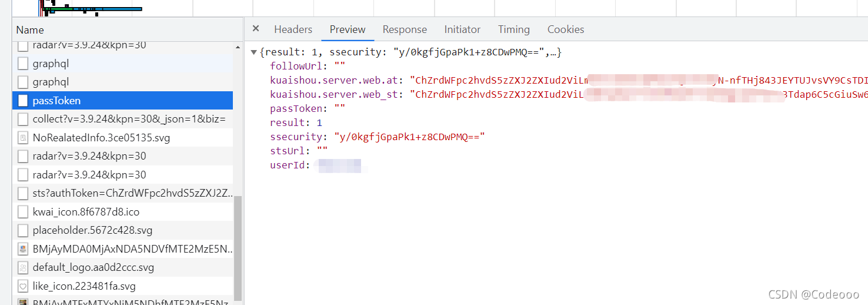Click the heart icon beside like_icon.223481fa.svg
Viewport: 868px width, 305px height.
click(23, 286)
